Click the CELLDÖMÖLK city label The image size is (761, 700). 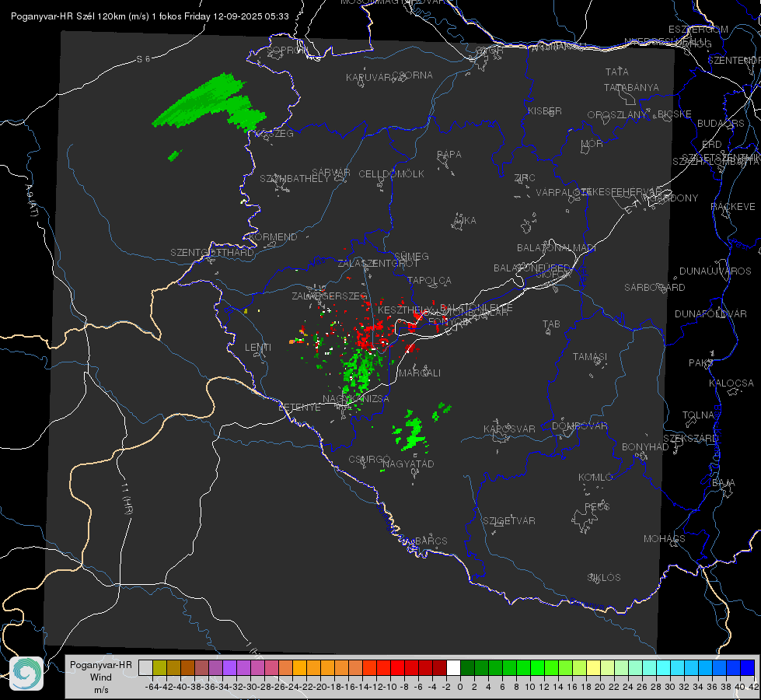(x=392, y=174)
